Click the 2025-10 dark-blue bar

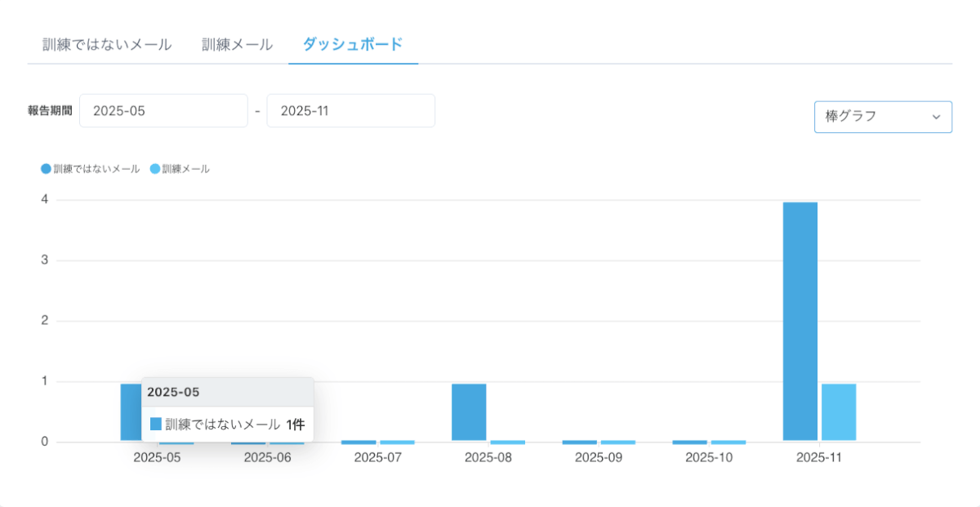pos(690,442)
